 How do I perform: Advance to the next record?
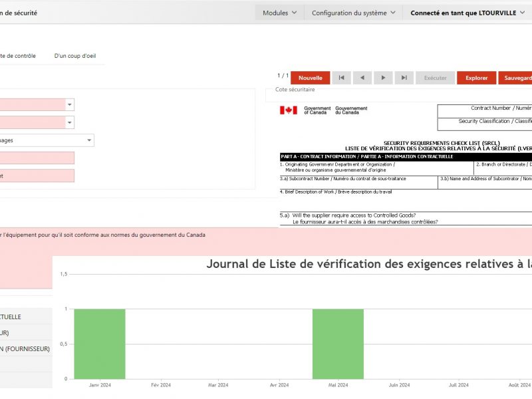(383, 78)
